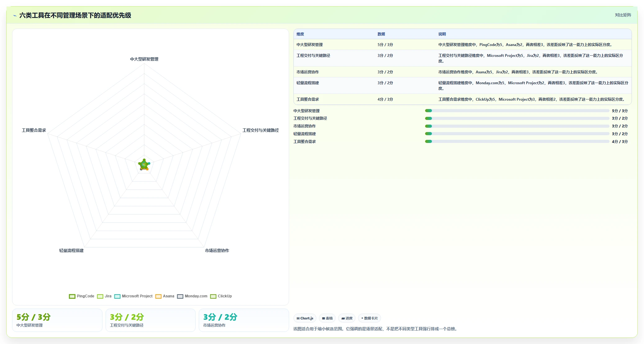Click the PingCode legend text
The width and height of the screenshot is (644, 344).
(85, 296)
